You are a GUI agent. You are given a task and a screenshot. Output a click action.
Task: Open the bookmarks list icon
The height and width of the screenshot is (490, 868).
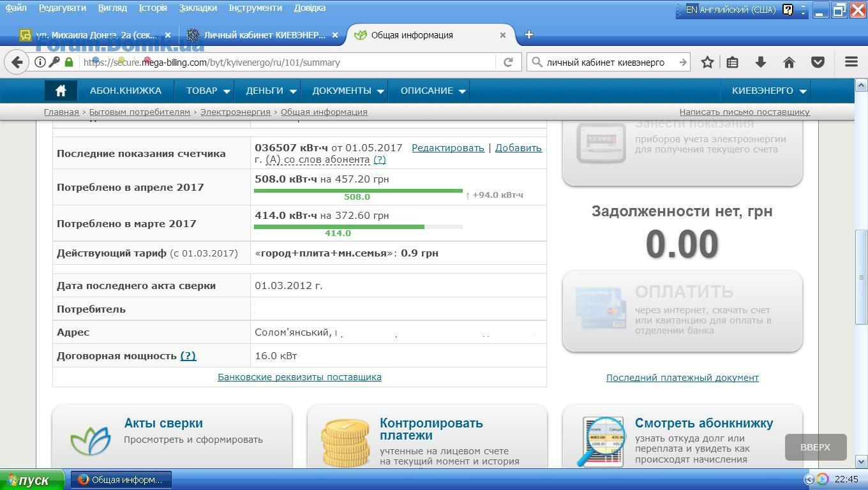[733, 62]
